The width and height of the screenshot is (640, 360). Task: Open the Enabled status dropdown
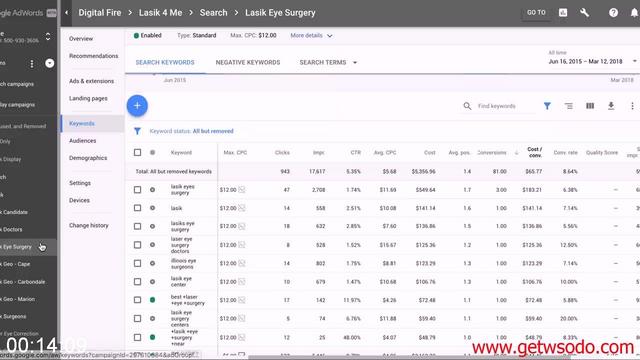(x=148, y=36)
